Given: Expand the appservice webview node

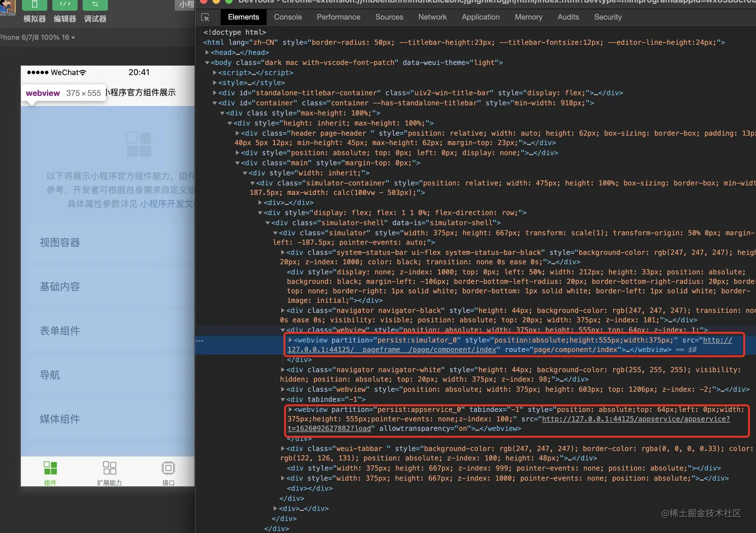Looking at the screenshot, I should point(290,410).
